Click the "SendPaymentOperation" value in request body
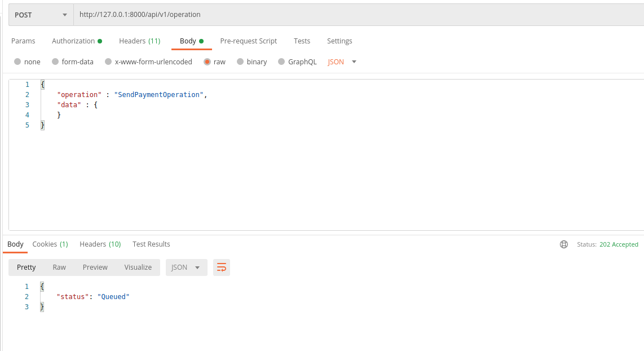Image resolution: width=644 pixels, height=351 pixels. [x=159, y=95]
